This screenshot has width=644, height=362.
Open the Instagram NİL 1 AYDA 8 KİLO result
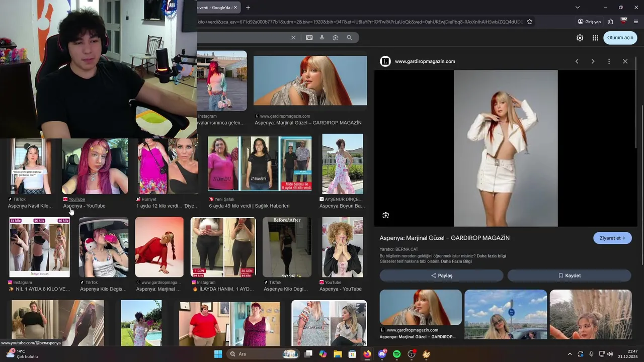(39, 247)
